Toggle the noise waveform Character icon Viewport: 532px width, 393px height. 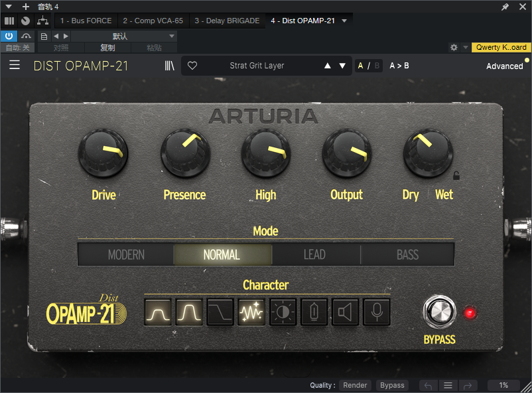click(251, 312)
